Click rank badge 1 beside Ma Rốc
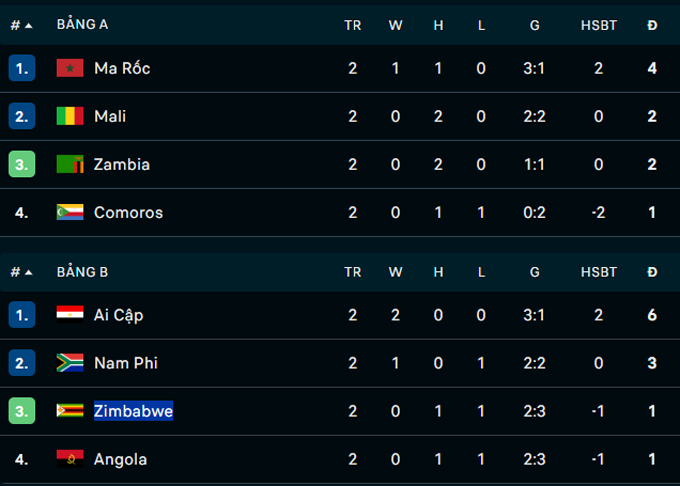This screenshot has height=486, width=680. (22, 68)
